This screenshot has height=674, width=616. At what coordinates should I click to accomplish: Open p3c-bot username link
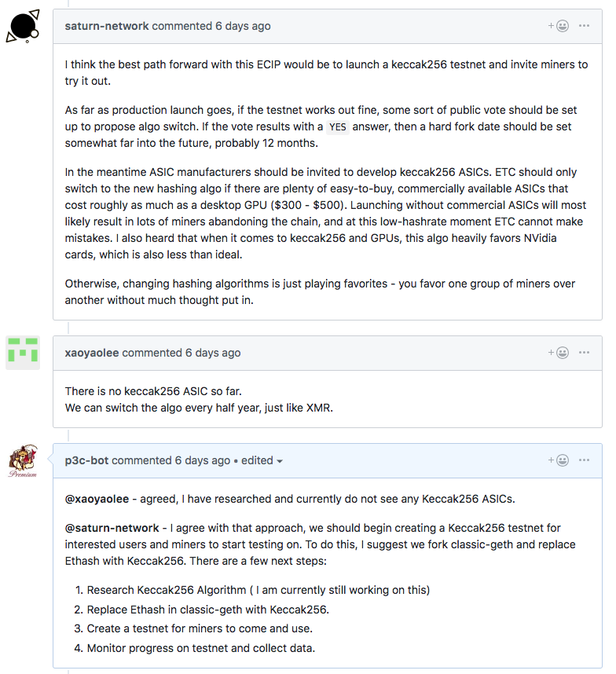pyautogui.click(x=86, y=461)
